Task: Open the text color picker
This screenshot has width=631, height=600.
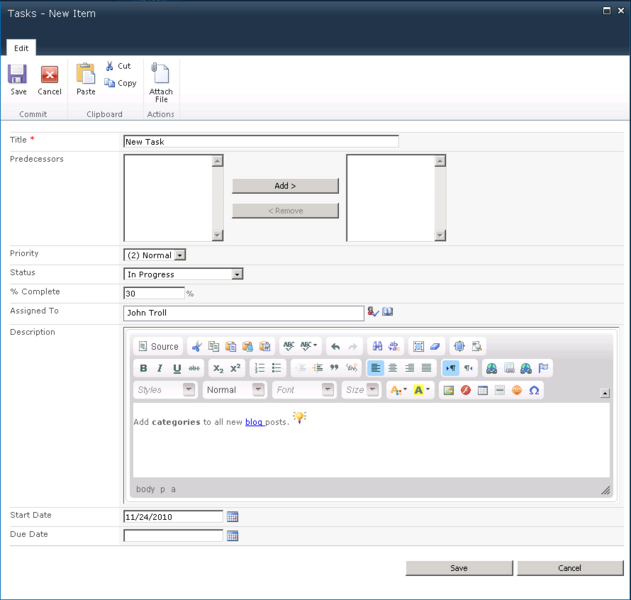Action: click(x=398, y=390)
